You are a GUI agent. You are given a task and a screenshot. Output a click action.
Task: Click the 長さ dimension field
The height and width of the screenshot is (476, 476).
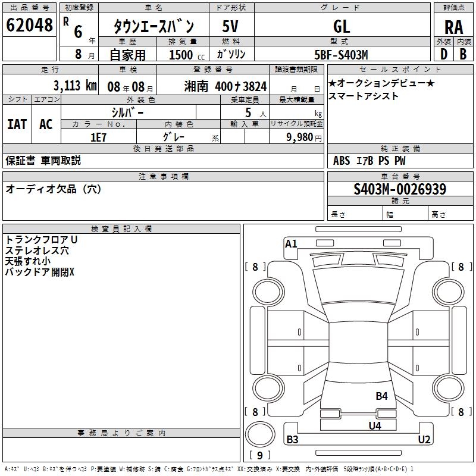tap(355, 214)
